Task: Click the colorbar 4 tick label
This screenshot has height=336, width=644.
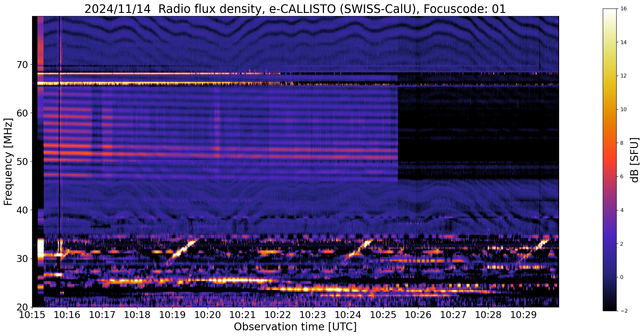Action: point(621,210)
